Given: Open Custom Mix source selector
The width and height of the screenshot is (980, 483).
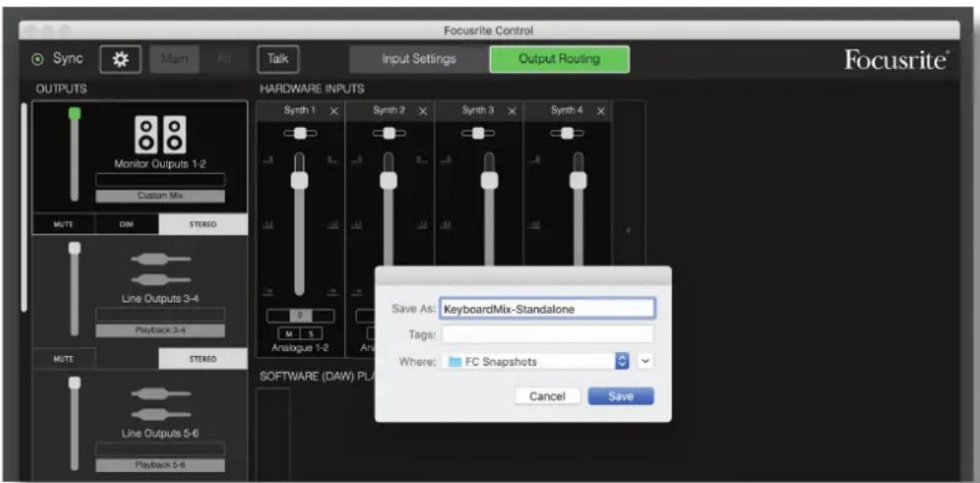Looking at the screenshot, I should 160,196.
